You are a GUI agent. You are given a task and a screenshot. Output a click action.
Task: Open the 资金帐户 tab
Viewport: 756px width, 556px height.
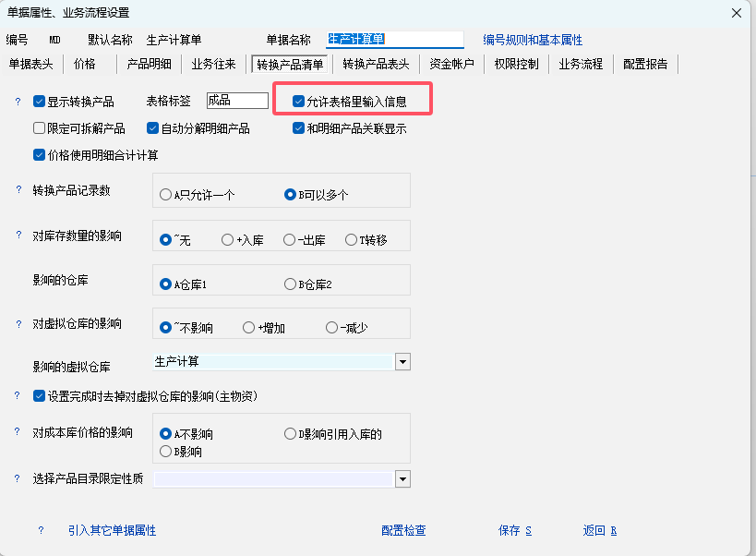click(x=451, y=64)
